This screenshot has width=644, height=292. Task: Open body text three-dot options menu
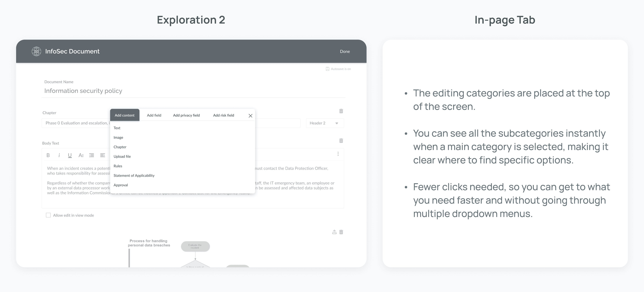(338, 154)
